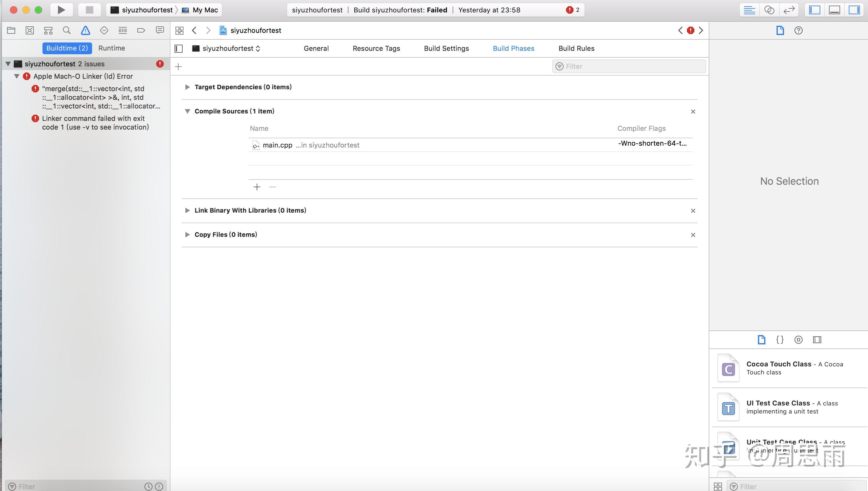Toggle the Navigator panel visibility
The width and height of the screenshot is (868, 491).
click(x=814, y=10)
